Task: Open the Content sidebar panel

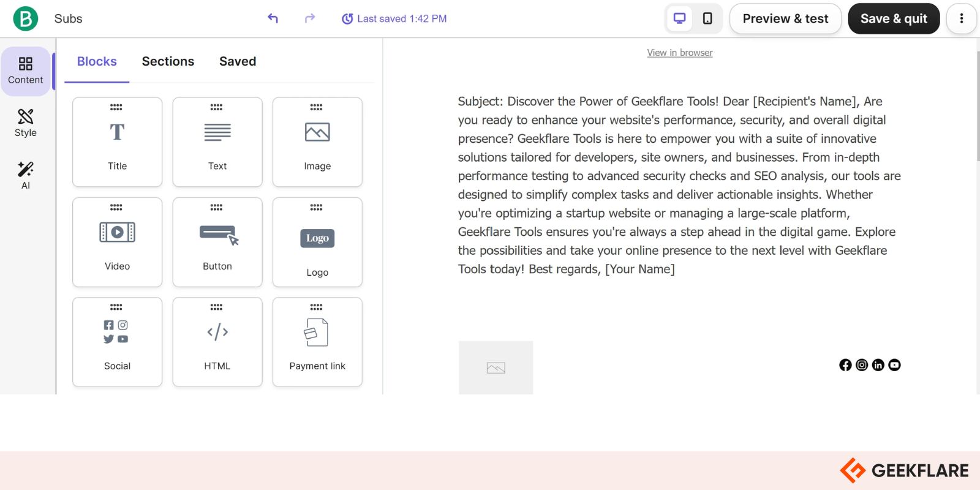Action: pos(26,71)
